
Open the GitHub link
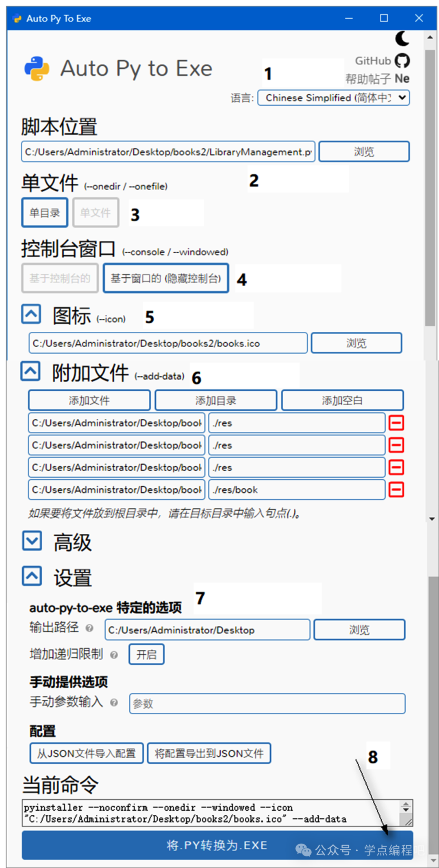tap(373, 61)
